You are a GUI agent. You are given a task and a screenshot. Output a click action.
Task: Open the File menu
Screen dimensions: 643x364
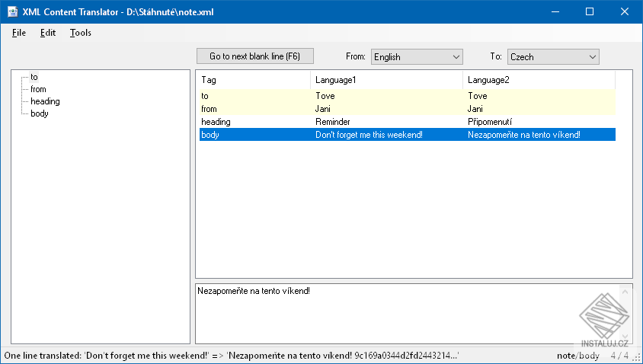(x=19, y=33)
